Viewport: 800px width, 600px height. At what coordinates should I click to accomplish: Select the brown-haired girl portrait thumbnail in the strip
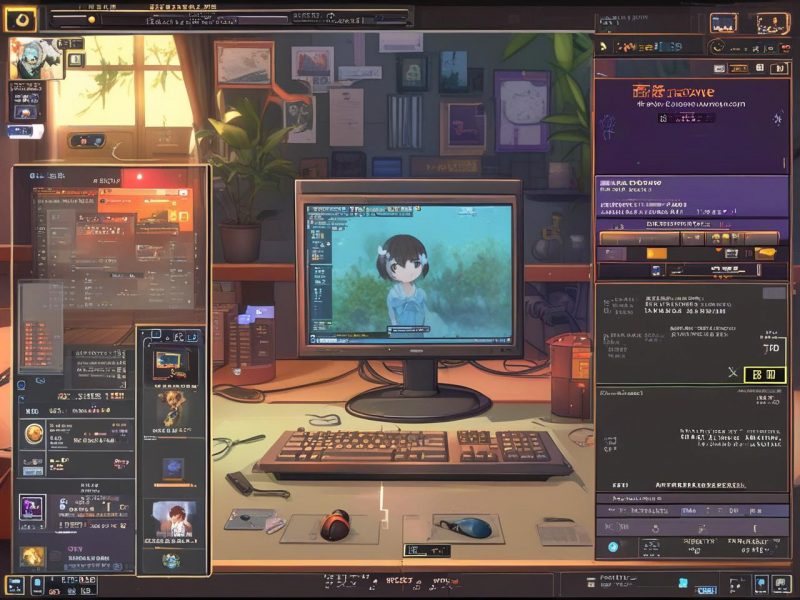(x=173, y=519)
